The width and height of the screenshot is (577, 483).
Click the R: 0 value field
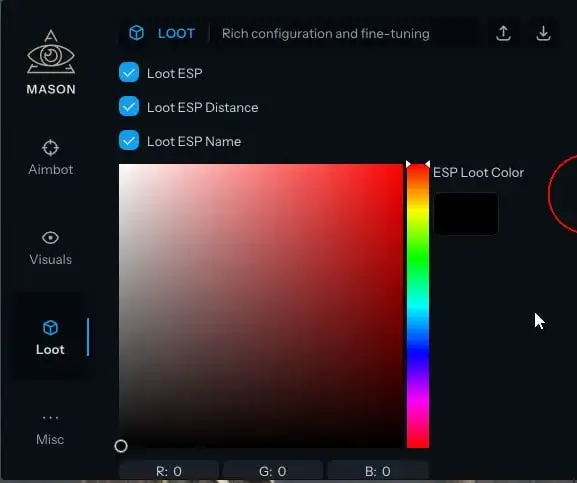point(169,471)
